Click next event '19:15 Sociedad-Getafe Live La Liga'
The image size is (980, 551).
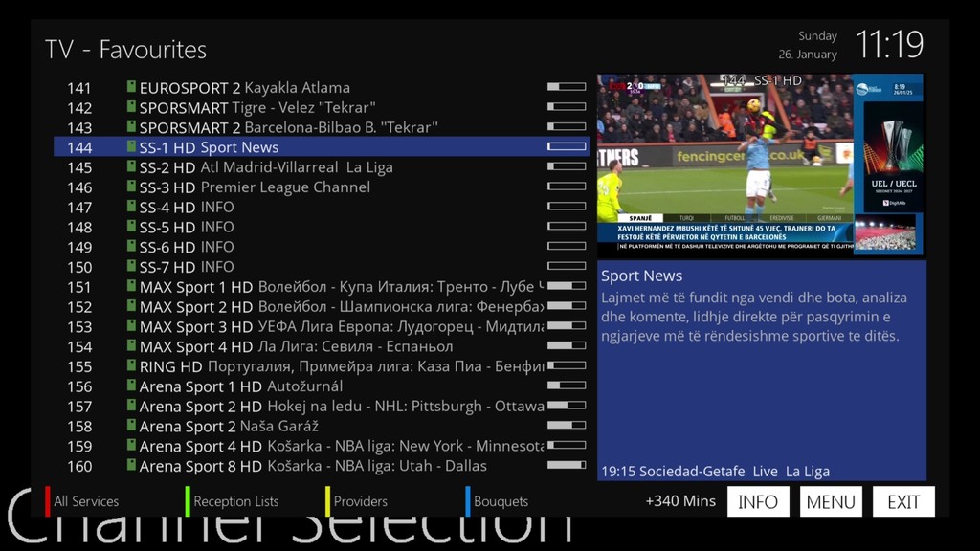[715, 471]
